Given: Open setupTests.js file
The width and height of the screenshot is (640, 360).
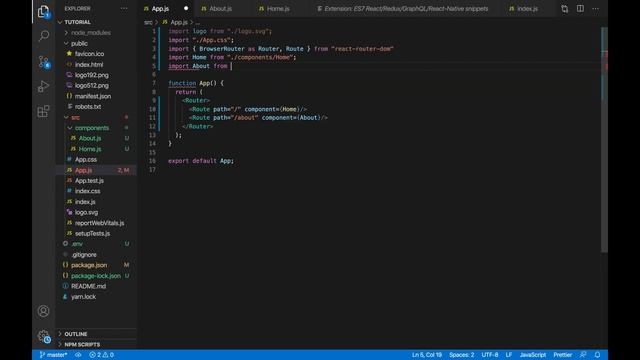Looking at the screenshot, I should click(92, 234).
